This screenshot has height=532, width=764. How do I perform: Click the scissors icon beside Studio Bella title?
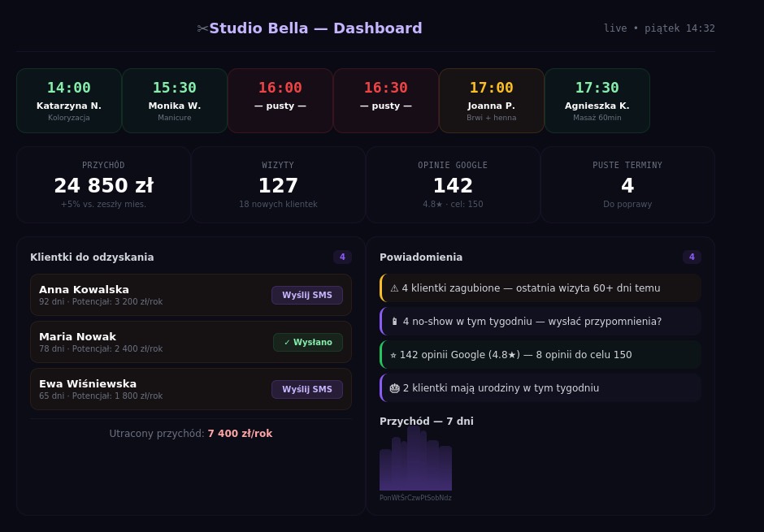point(202,28)
